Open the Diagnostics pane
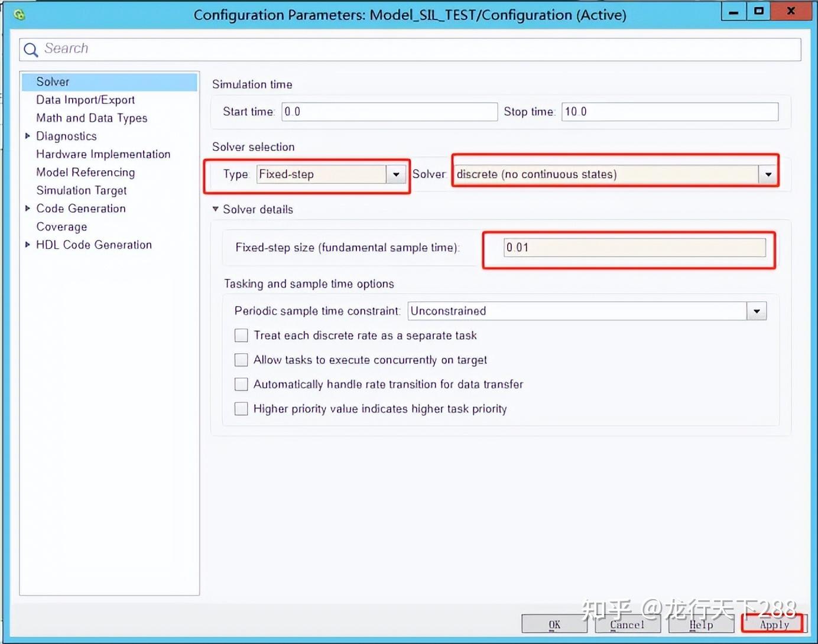Screen dimensions: 818x644 point(66,136)
